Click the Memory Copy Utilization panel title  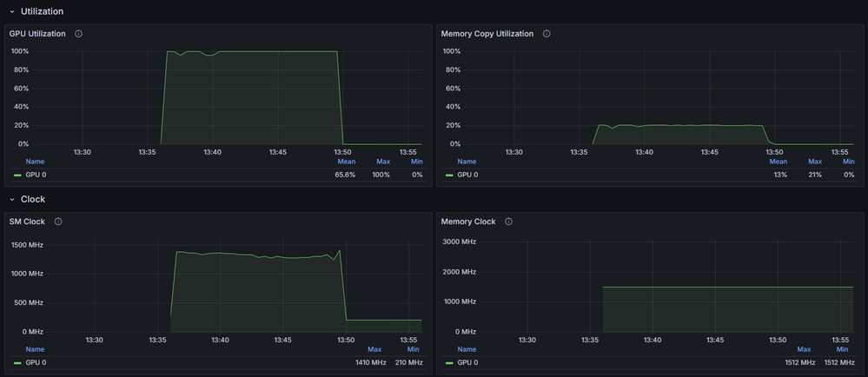click(487, 34)
